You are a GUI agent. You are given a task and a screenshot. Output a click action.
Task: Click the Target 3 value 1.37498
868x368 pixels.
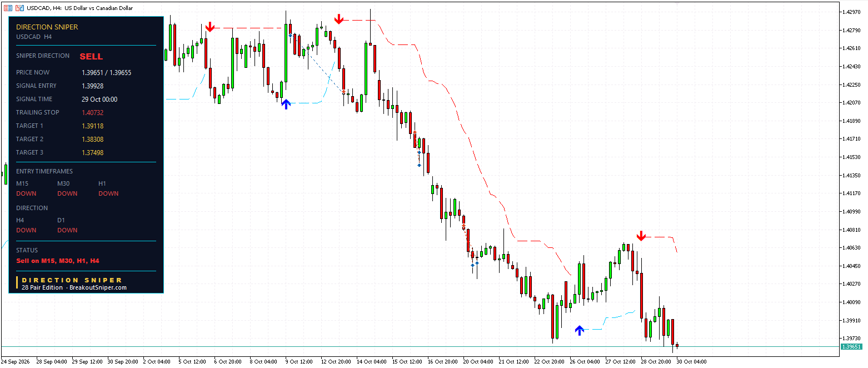(x=93, y=152)
